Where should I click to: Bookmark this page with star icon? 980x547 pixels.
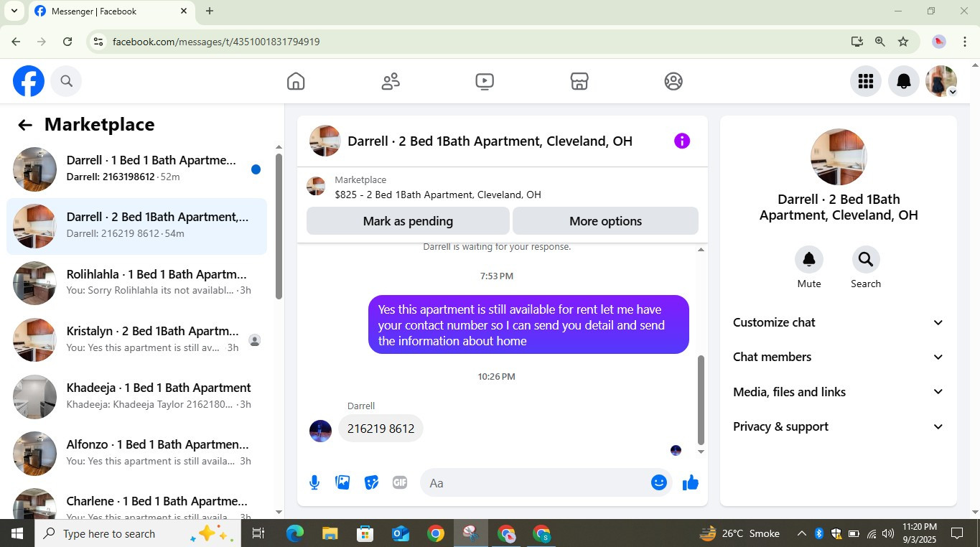coord(903,42)
